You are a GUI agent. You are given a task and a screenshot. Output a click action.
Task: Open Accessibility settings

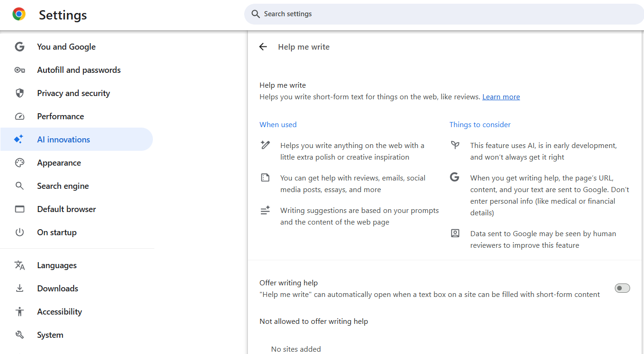pyautogui.click(x=59, y=312)
